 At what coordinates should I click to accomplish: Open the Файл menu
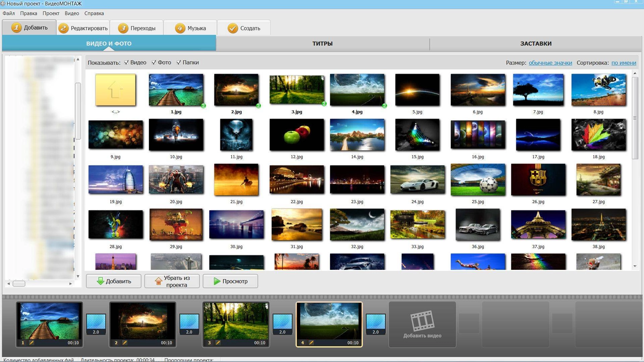pos(9,13)
